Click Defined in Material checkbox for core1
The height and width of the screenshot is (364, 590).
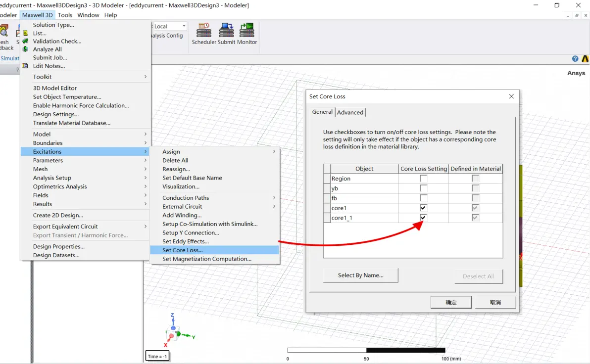click(476, 208)
